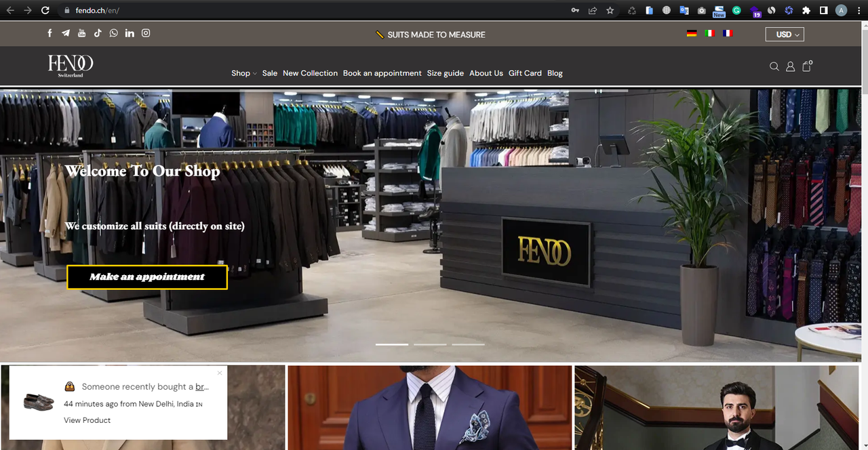Click the Fendo Switzerland logo
Image resolution: width=868 pixels, height=450 pixels.
pos(71,66)
